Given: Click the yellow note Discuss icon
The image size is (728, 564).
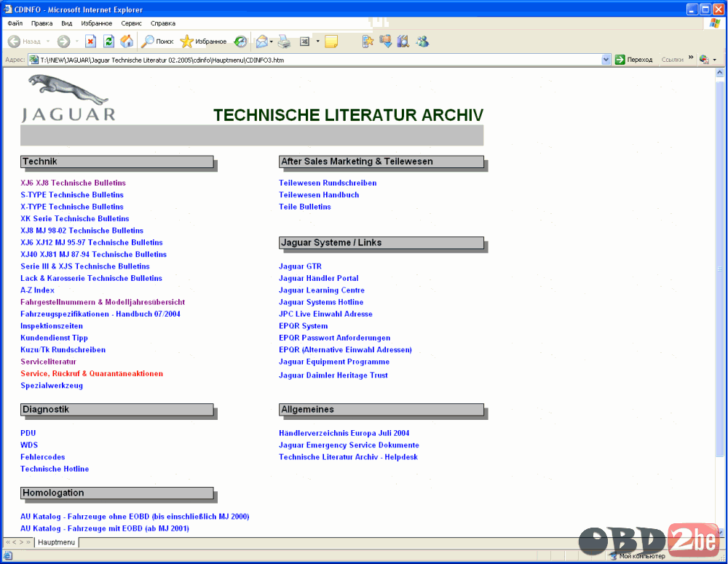Looking at the screenshot, I should click(x=331, y=41).
